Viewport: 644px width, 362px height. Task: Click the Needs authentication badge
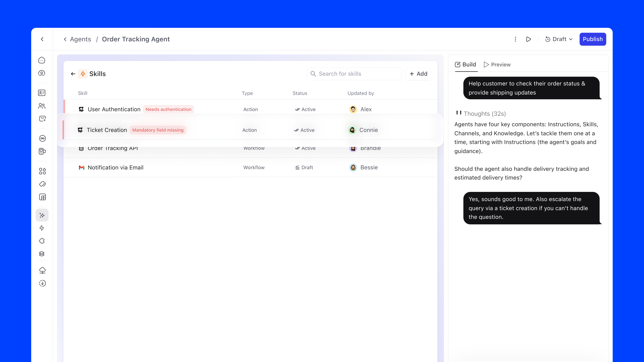(169, 109)
